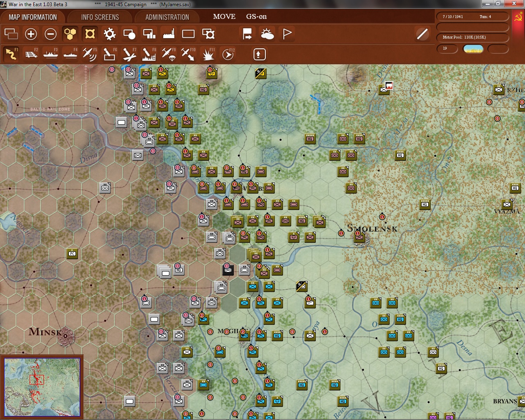
Task: Click the empty rectangle toolbar icon
Action: (x=188, y=34)
